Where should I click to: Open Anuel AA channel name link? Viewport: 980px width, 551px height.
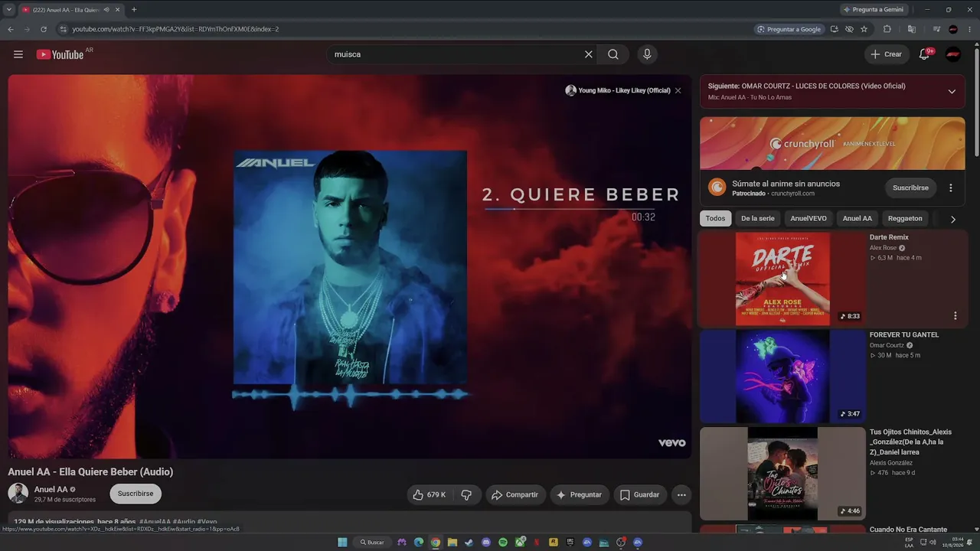coord(51,489)
